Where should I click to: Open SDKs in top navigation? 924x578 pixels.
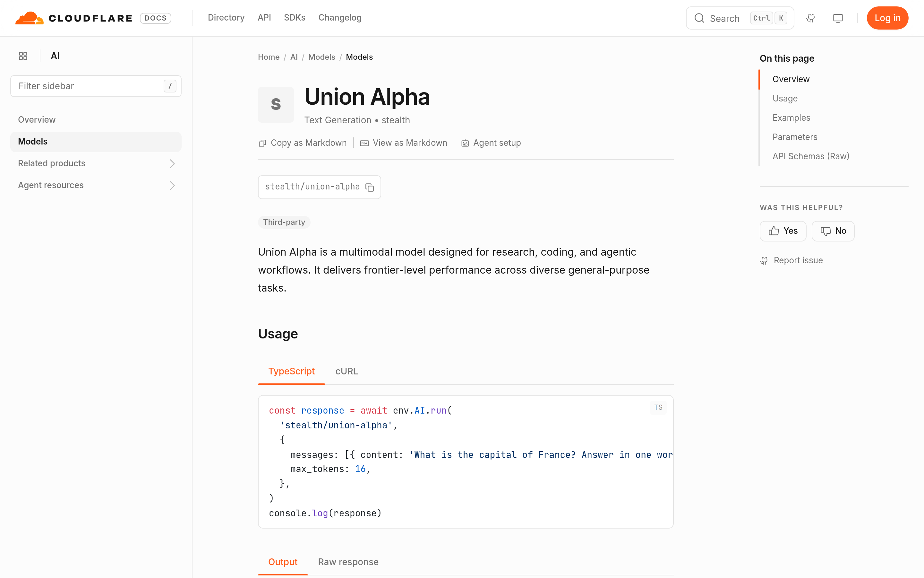pos(295,18)
